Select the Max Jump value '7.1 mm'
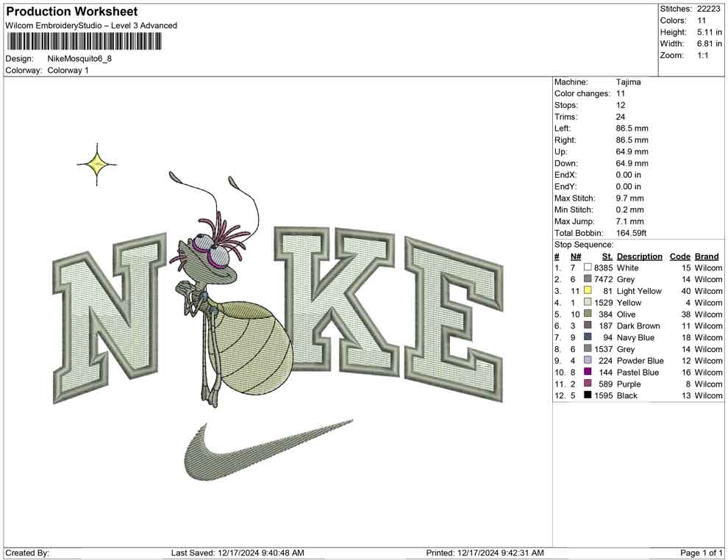Screen dimensions: 728x560 [x=630, y=221]
